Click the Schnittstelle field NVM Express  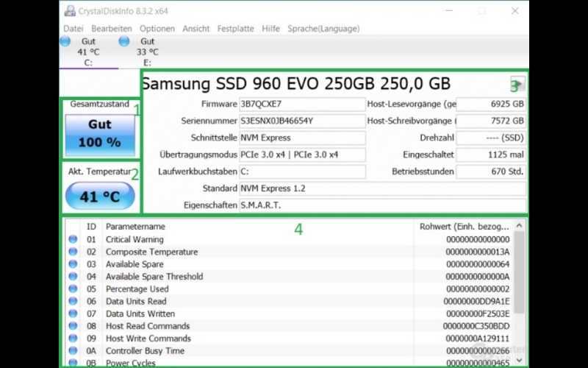(x=302, y=138)
